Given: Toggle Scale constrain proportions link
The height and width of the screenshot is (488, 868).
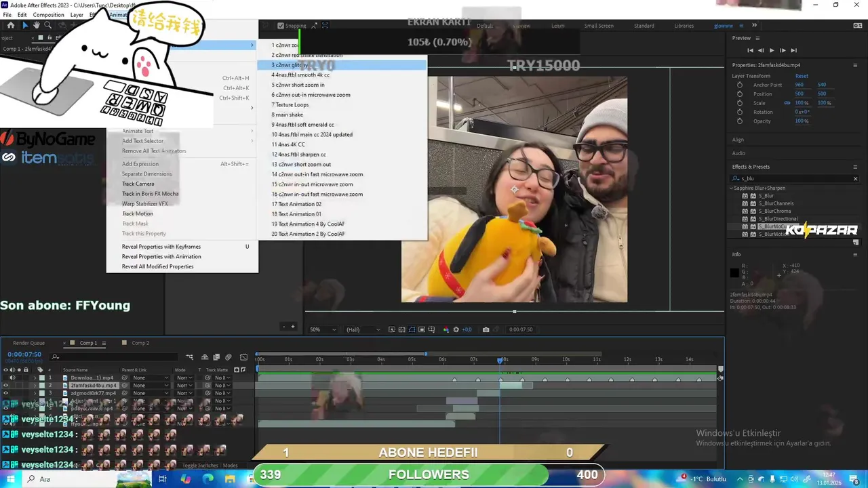Looking at the screenshot, I should pyautogui.click(x=787, y=103).
